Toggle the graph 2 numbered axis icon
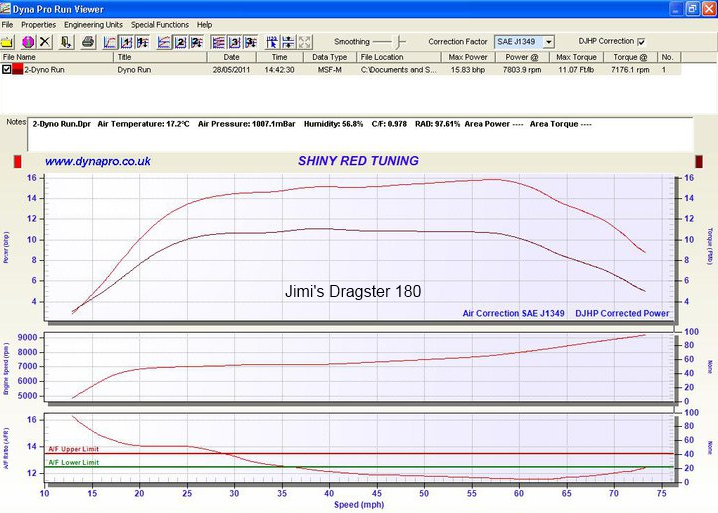Screen dimensions: 718x513 point(180,42)
